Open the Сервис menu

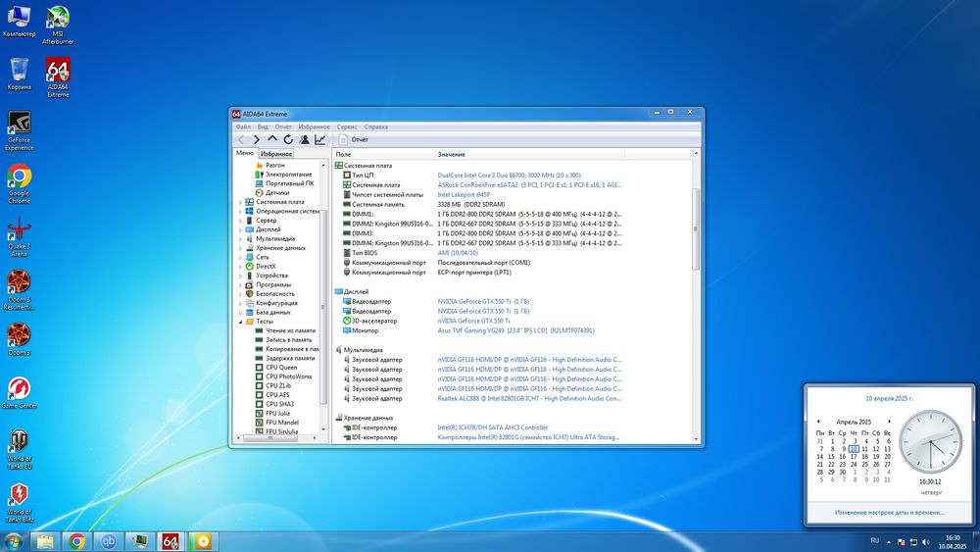[347, 126]
